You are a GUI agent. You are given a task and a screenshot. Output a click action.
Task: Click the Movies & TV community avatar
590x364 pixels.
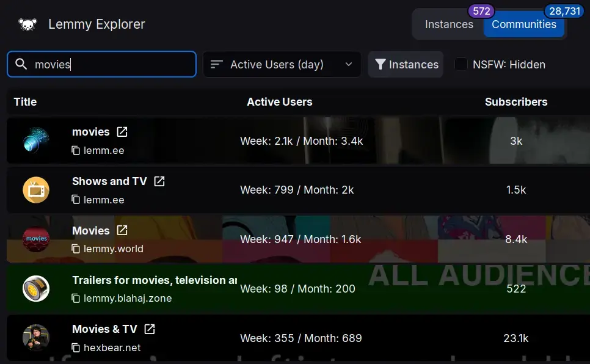tap(36, 338)
